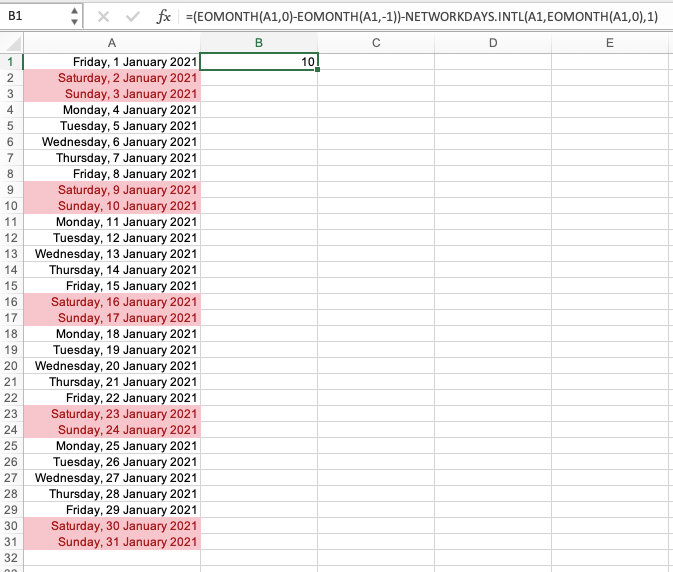Click cell 'Sunday, 24 January 2021'

tap(112, 430)
